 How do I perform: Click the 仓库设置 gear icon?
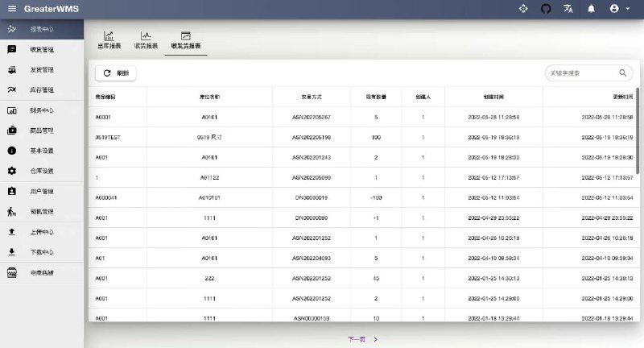[12, 171]
